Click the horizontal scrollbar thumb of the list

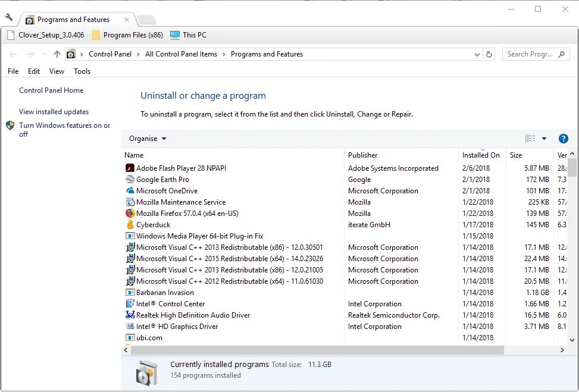(317, 350)
